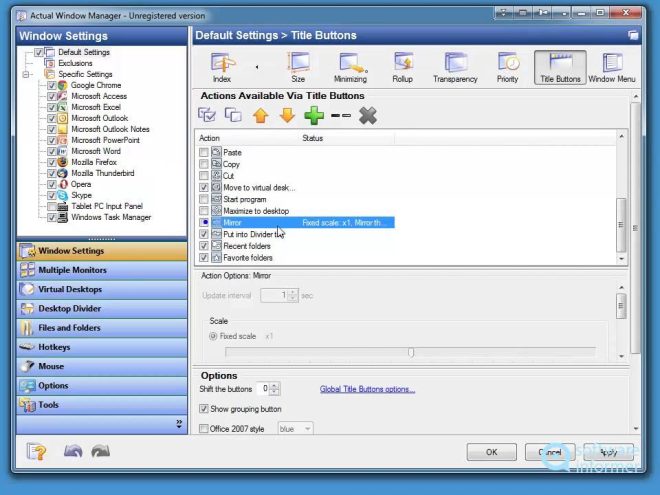Open Global Title Buttons options link
This screenshot has width=660, height=495.
pyautogui.click(x=367, y=389)
